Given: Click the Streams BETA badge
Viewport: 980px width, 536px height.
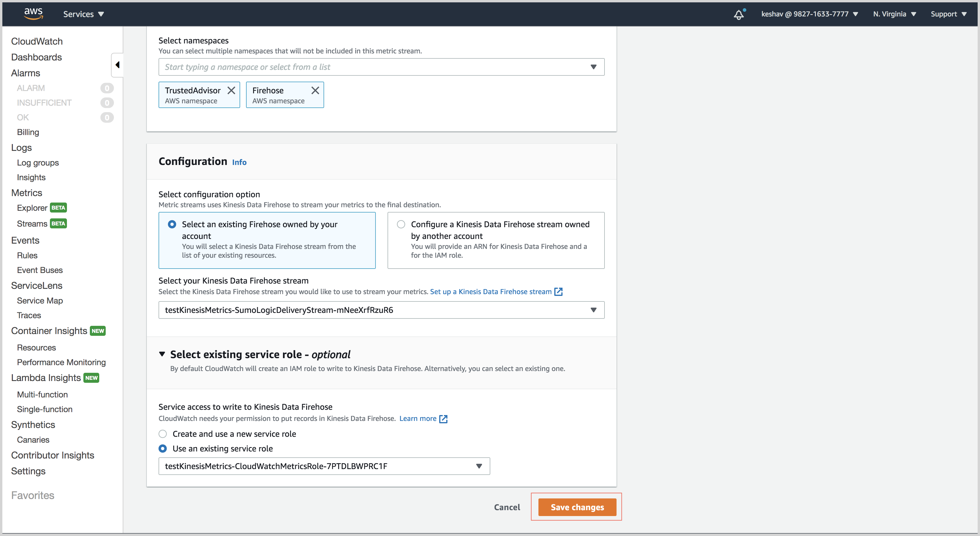Looking at the screenshot, I should (59, 224).
